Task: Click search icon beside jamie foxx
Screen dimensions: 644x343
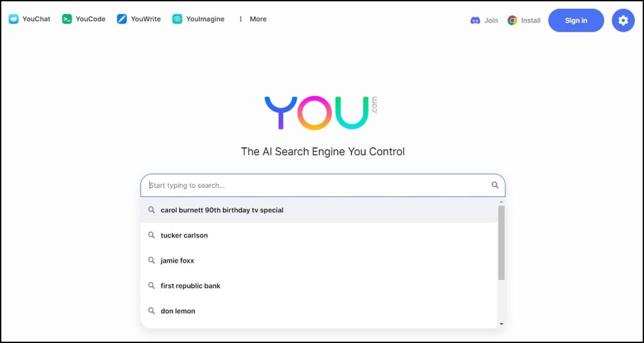Action: point(152,260)
